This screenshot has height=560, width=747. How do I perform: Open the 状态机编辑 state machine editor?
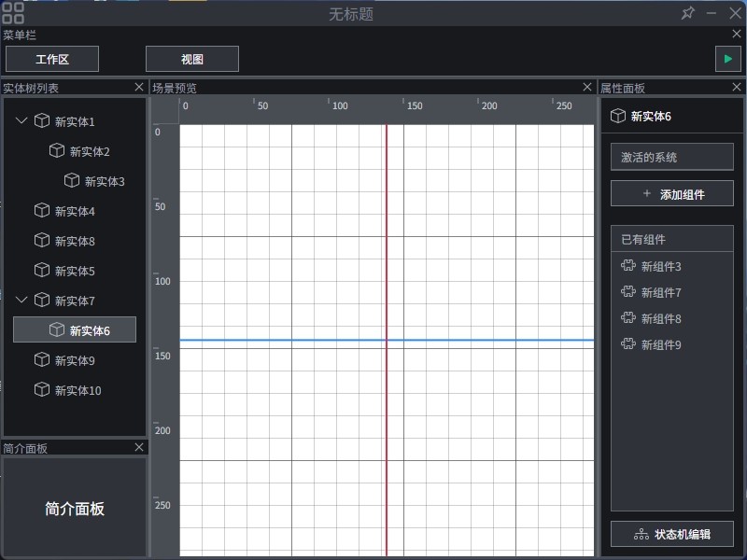(x=671, y=534)
